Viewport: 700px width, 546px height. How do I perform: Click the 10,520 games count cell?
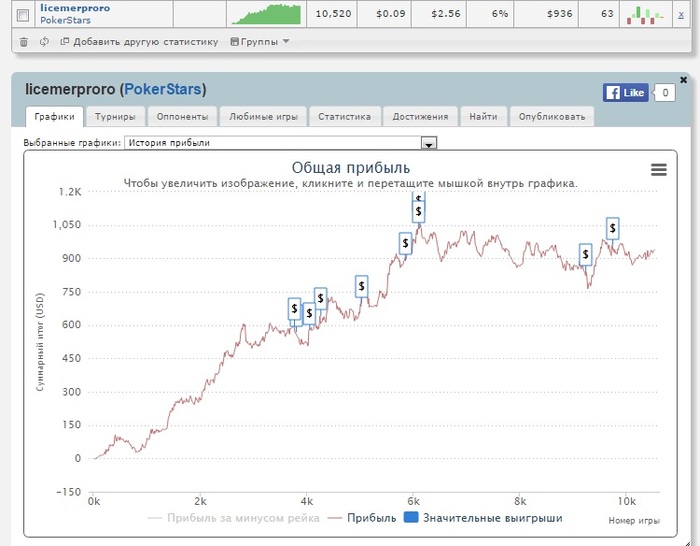[x=333, y=14]
